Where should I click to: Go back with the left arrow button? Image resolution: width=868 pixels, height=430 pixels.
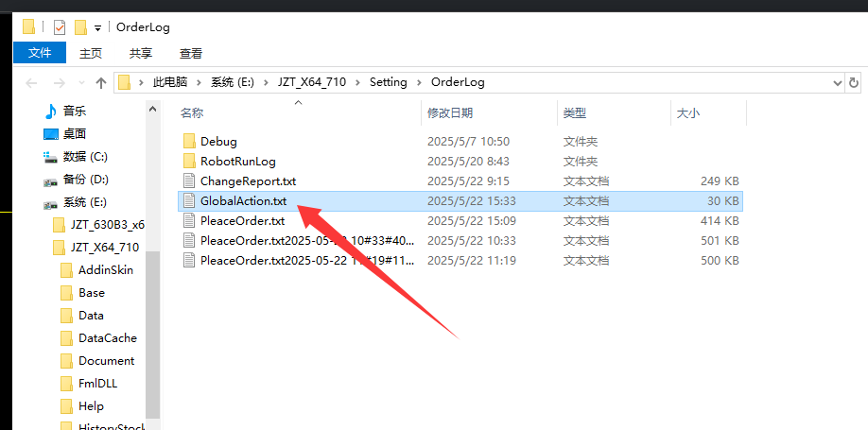click(x=31, y=83)
